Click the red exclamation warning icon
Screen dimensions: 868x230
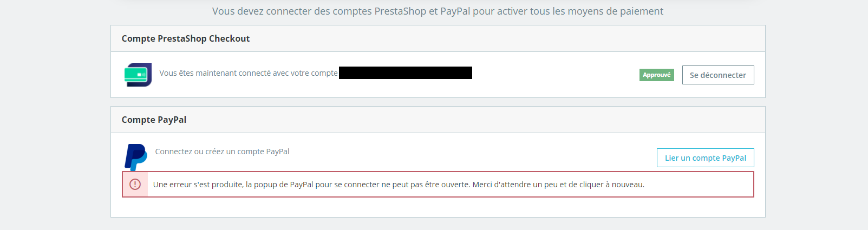click(x=135, y=185)
